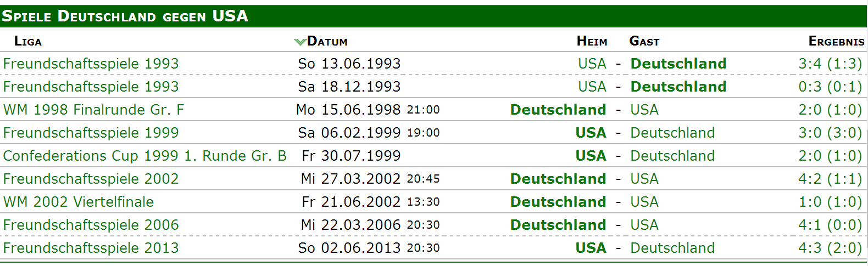Sort by the Ergebnis column header
868x266 pixels.
click(836, 41)
